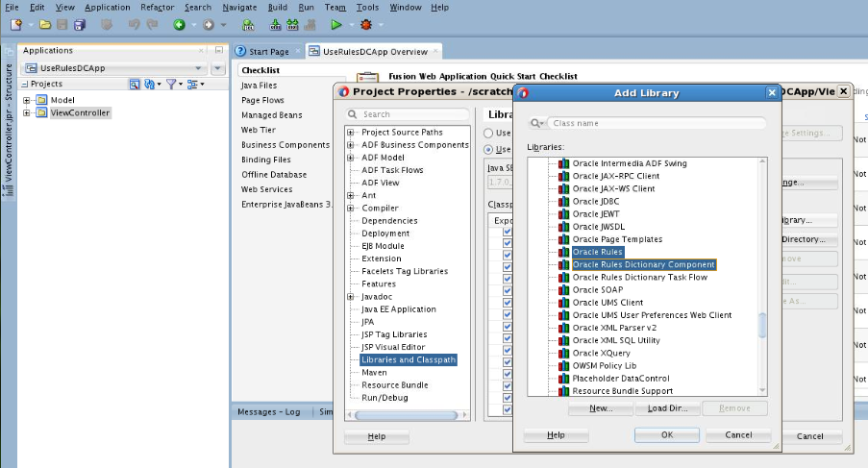Select Oracle Rules Dictionary Task Flow library
Image resolution: width=868 pixels, height=468 pixels.
639,277
